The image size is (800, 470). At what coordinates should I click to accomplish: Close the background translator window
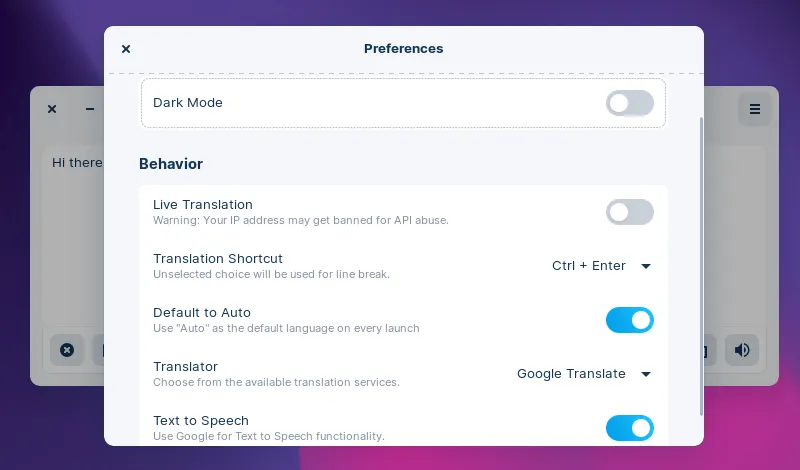(52, 109)
